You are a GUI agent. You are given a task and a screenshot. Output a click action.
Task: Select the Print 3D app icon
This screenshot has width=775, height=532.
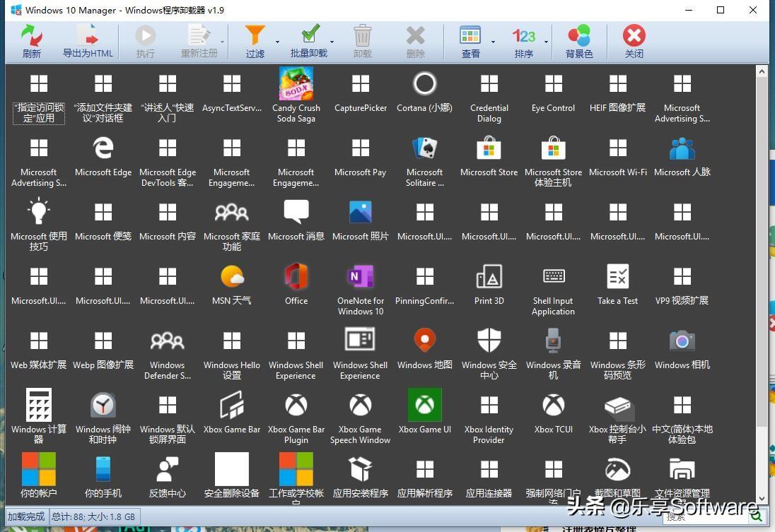point(489,276)
